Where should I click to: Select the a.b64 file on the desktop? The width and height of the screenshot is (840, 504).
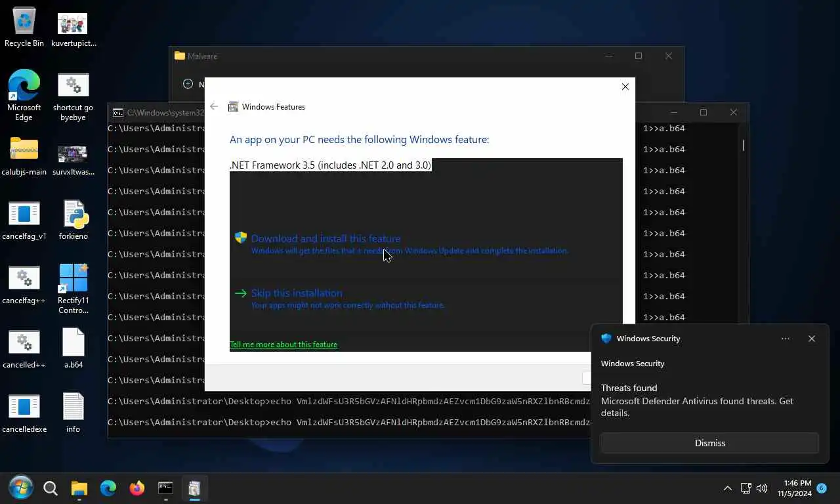(x=73, y=348)
